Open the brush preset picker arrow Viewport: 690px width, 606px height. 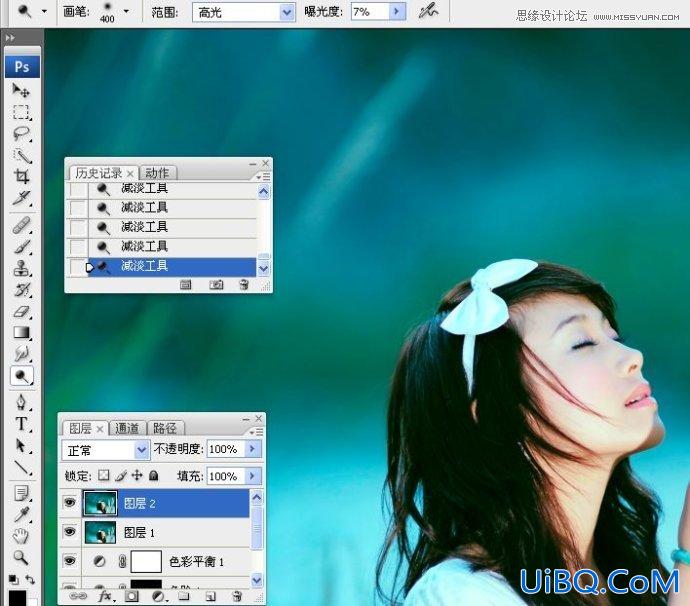click(127, 11)
